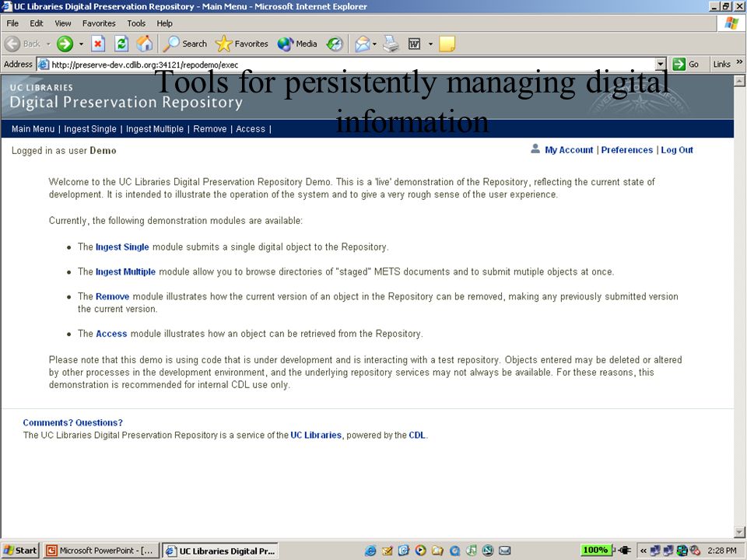Open the Favorites menu
747x560 pixels.
click(99, 23)
